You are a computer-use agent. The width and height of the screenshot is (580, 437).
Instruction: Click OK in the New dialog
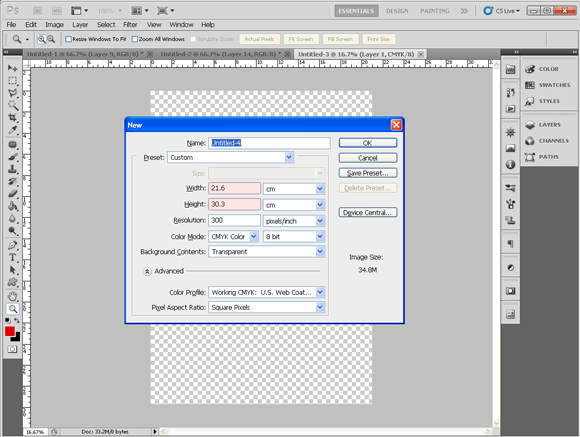[368, 143]
